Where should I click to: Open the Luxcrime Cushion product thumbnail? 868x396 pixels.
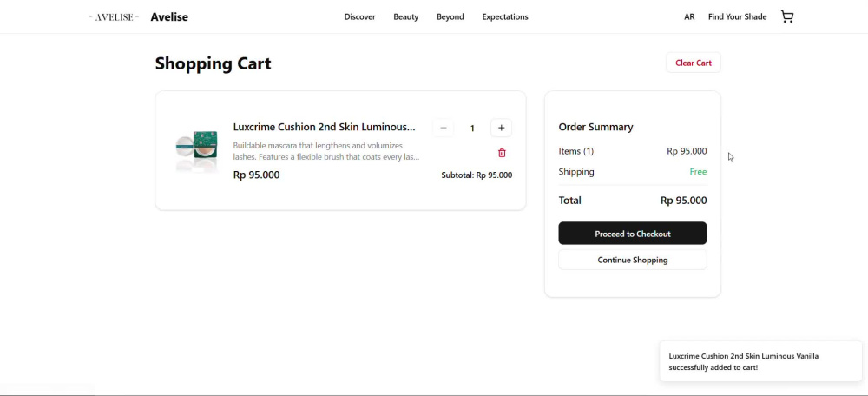point(196,150)
